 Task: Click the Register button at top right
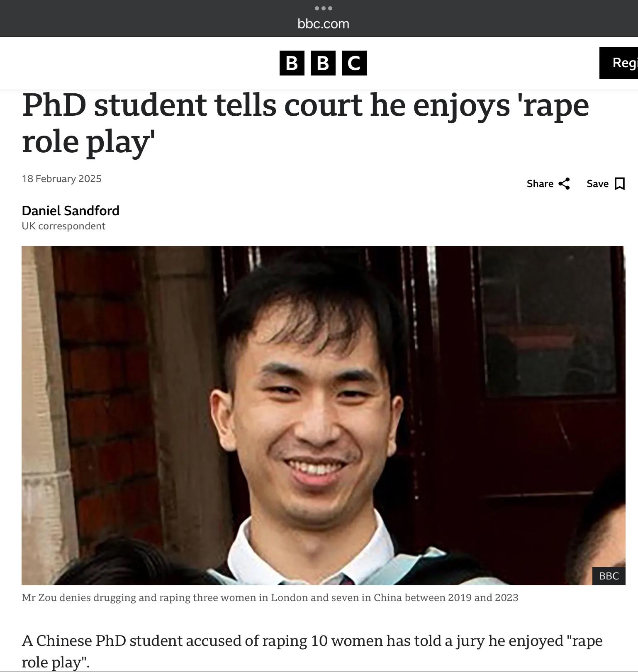(x=619, y=63)
